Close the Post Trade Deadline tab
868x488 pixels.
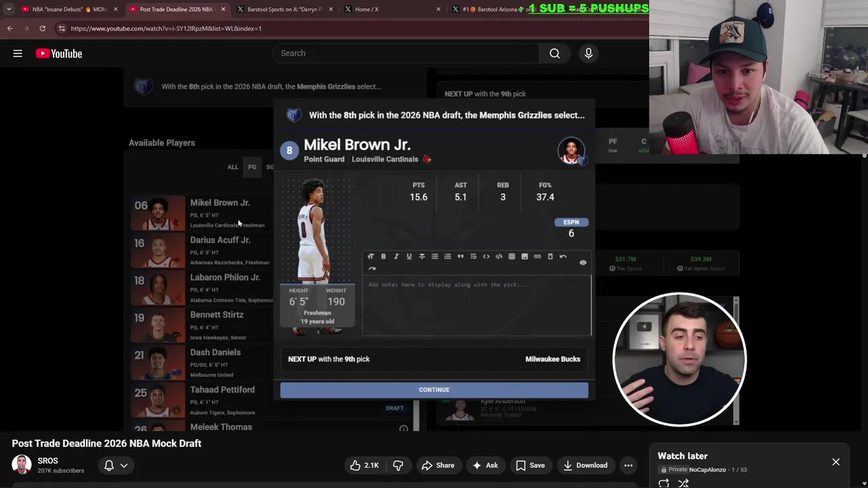pyautogui.click(x=223, y=9)
